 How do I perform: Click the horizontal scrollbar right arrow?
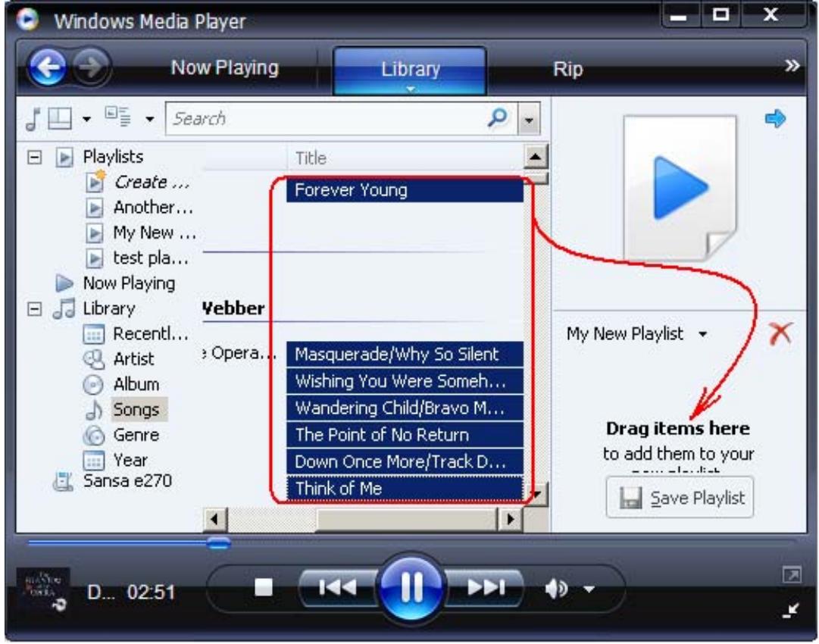point(511,519)
